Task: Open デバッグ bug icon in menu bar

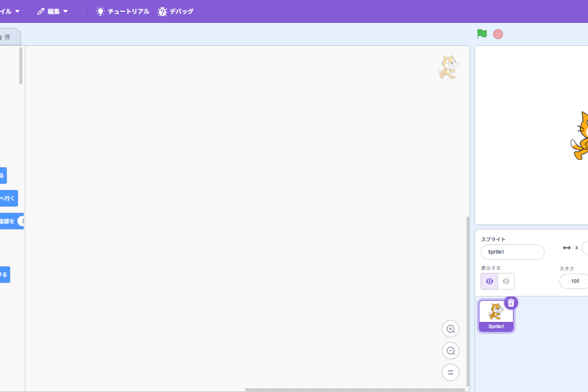Action: click(x=162, y=12)
